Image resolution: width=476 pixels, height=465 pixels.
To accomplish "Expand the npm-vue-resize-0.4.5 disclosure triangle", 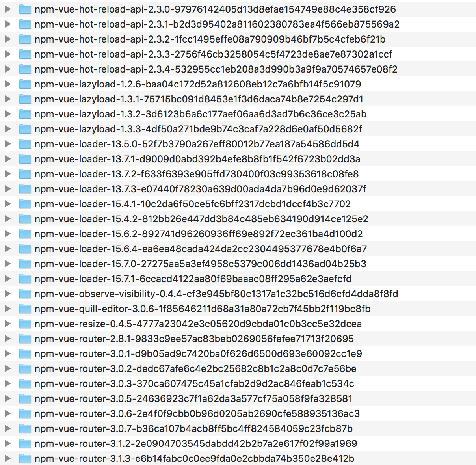I will coord(7,324).
